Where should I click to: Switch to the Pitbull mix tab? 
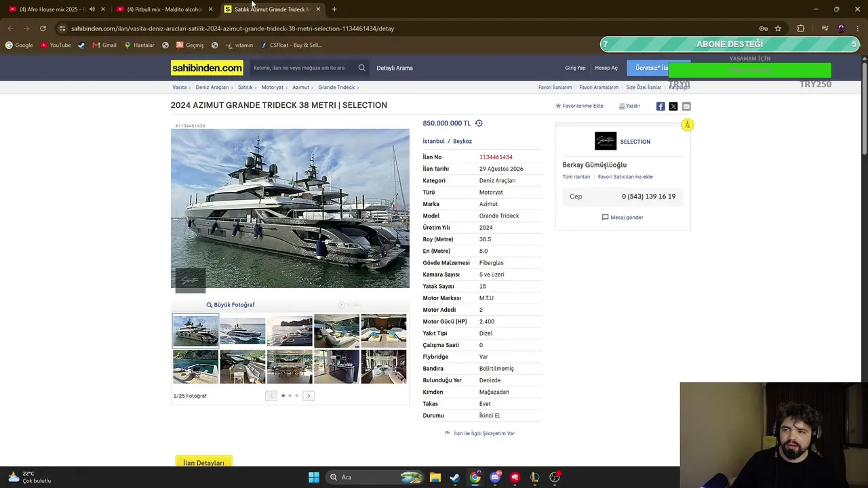[163, 9]
